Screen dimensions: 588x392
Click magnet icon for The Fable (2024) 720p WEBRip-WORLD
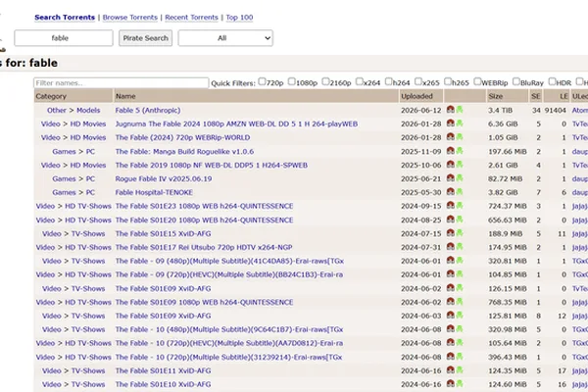coord(451,137)
